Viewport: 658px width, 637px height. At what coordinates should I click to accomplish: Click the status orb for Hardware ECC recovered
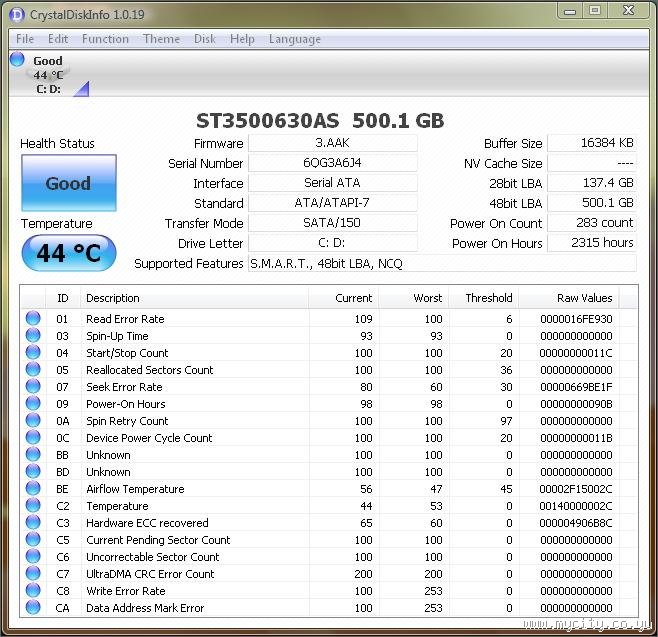33,523
